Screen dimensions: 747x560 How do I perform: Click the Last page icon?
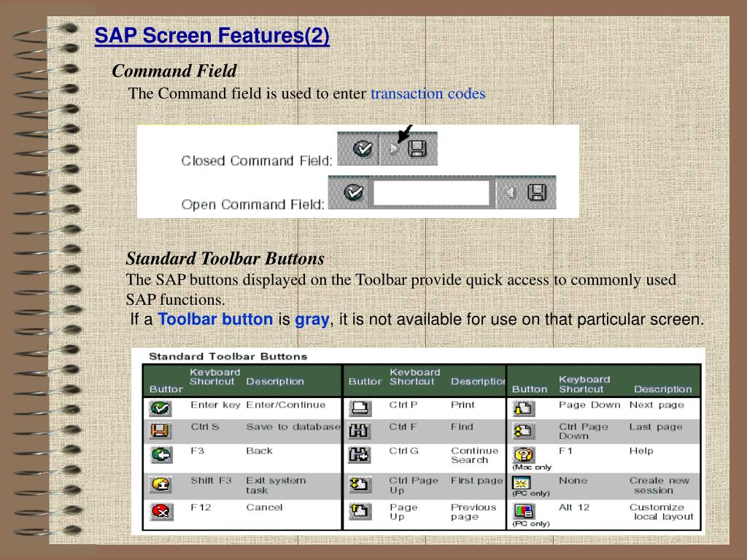524,431
